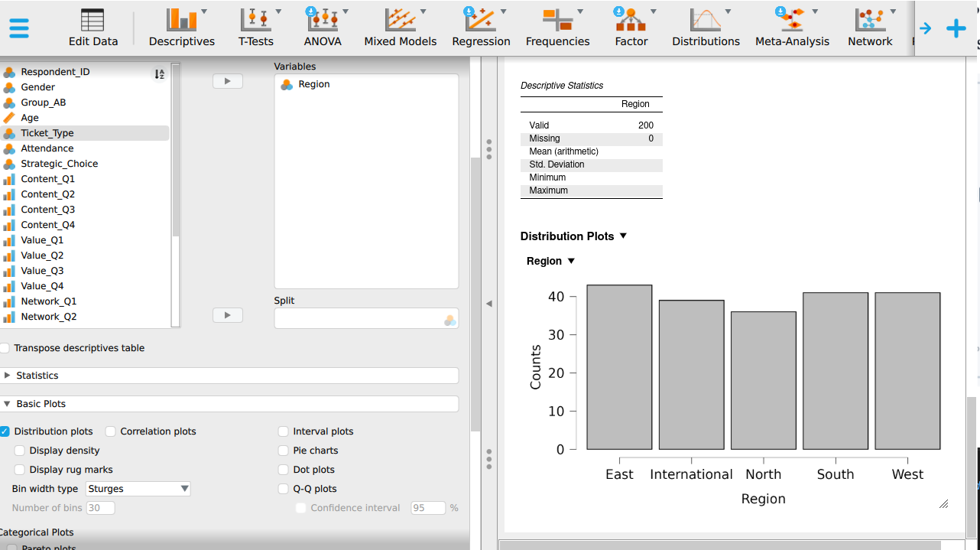Screen dimensions: 980x550
Task: Click the Confidence interval percentage field
Action: pos(428,508)
